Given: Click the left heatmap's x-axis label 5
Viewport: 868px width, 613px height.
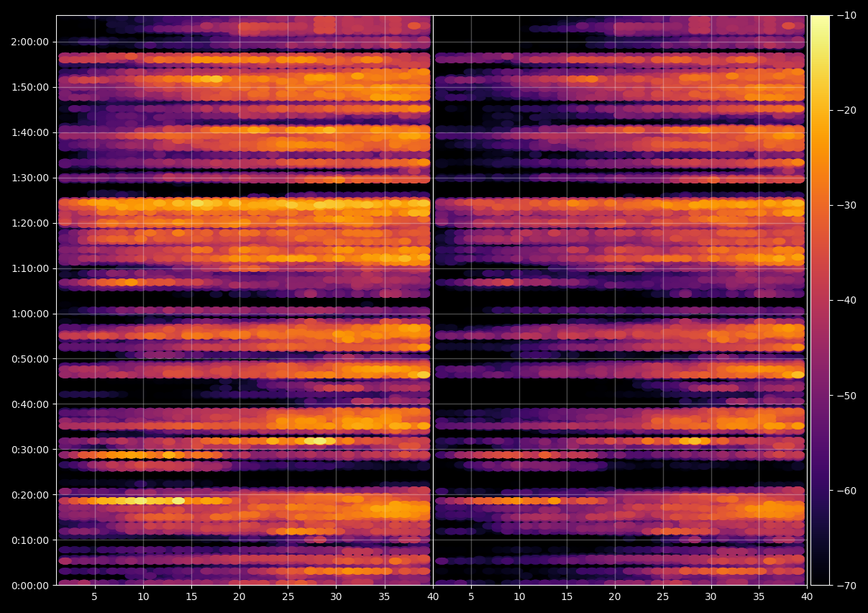Looking at the screenshot, I should (x=95, y=597).
